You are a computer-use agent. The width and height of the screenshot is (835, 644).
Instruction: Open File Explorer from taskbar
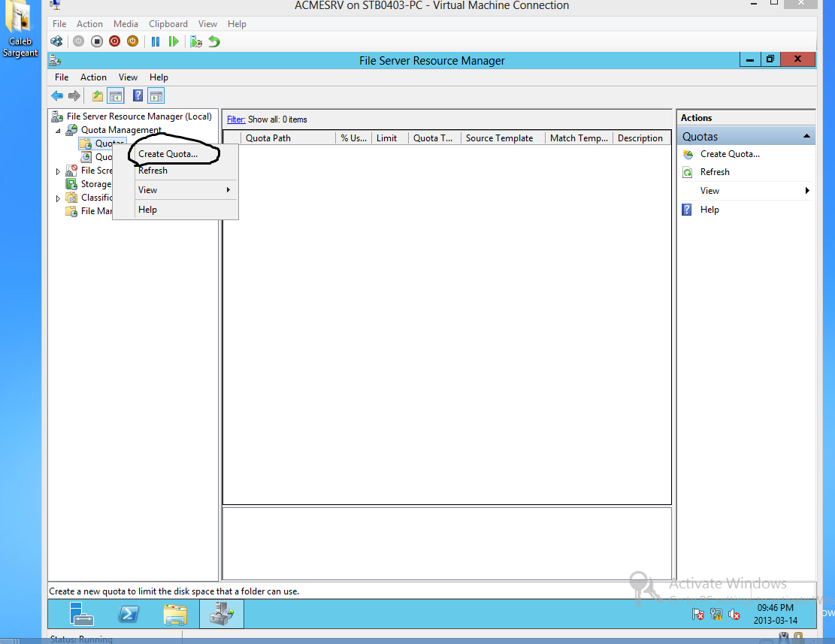coord(175,614)
